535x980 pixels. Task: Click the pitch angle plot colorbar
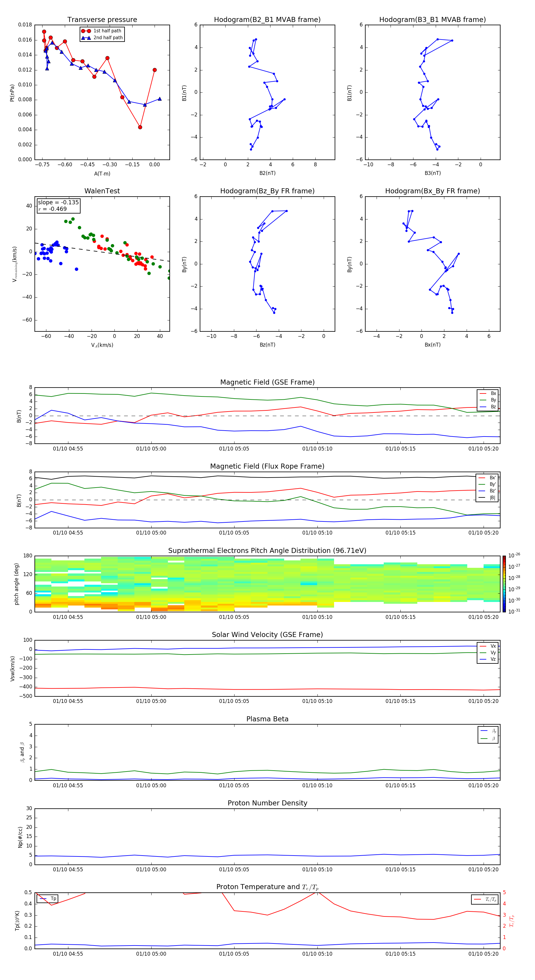point(504,584)
